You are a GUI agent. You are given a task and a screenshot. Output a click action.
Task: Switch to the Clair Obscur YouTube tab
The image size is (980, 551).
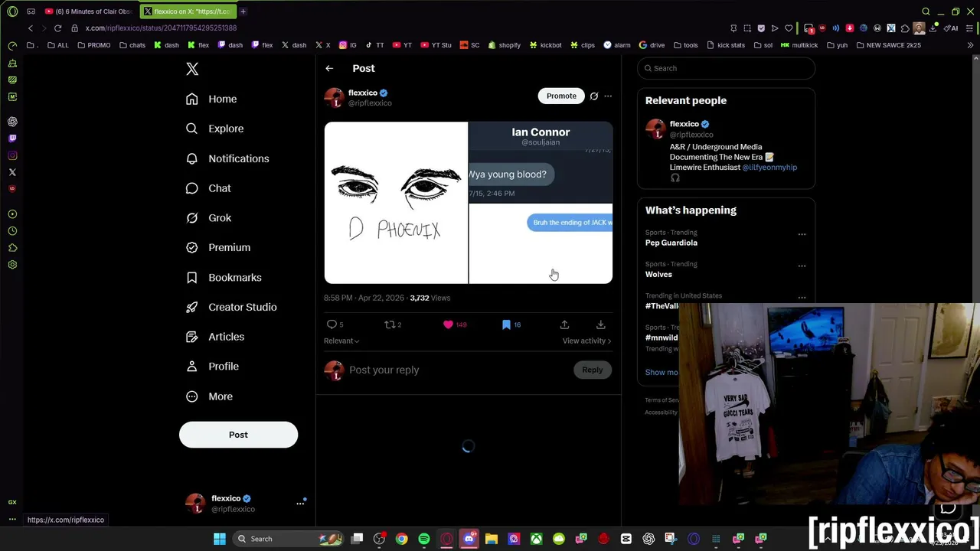[88, 11]
